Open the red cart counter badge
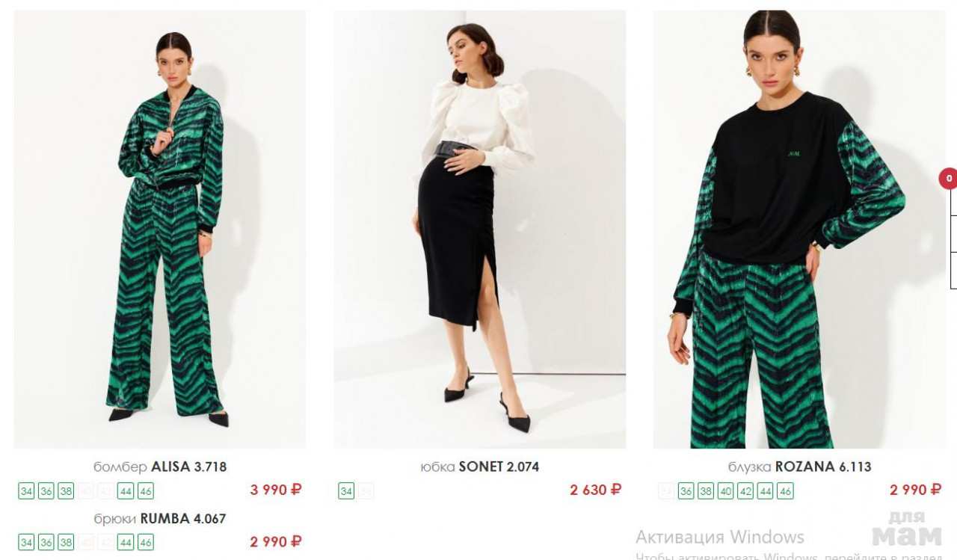This screenshot has height=560, width=957. click(x=949, y=178)
